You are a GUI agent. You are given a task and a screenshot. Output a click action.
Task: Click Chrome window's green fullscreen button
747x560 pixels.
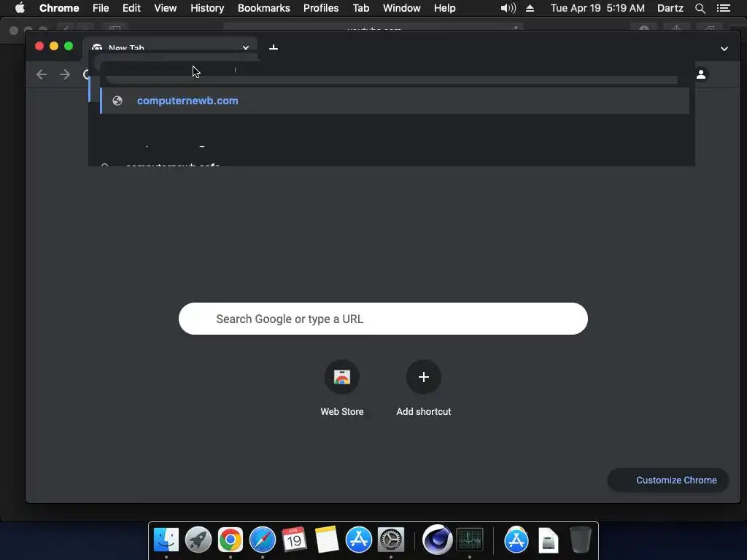point(69,46)
